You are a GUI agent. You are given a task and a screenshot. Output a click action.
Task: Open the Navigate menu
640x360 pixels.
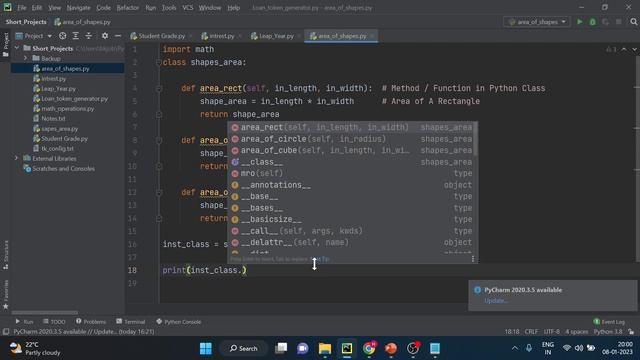click(x=78, y=8)
